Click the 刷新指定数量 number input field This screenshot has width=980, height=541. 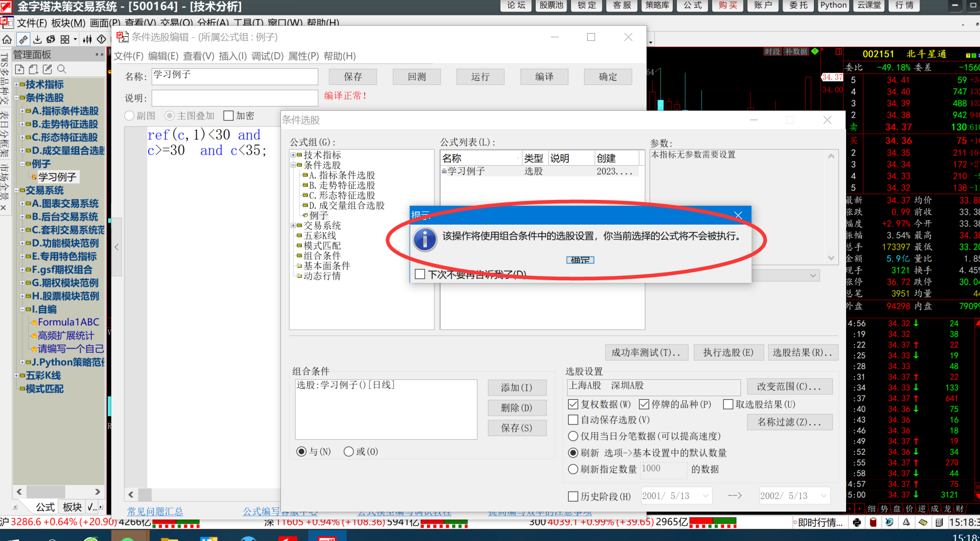click(663, 469)
